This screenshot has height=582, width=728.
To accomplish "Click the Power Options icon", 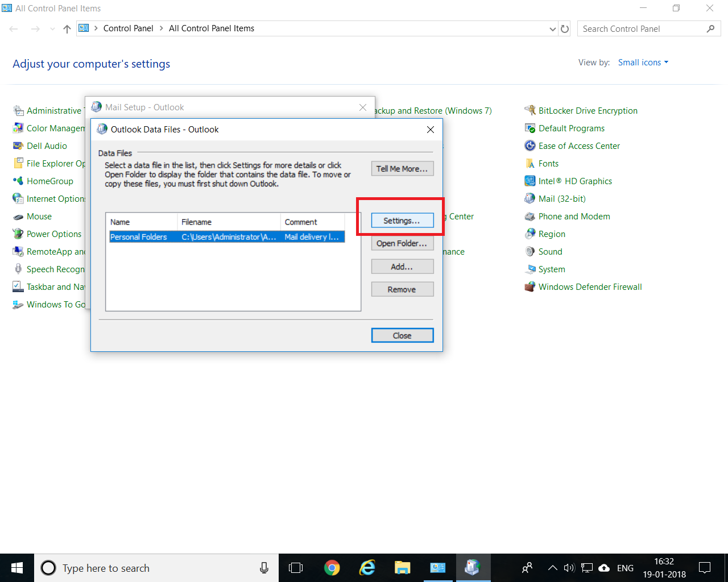I will pos(18,234).
